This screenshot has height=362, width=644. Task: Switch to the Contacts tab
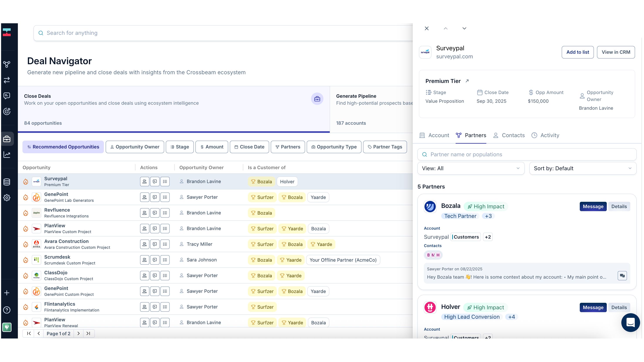509,135
